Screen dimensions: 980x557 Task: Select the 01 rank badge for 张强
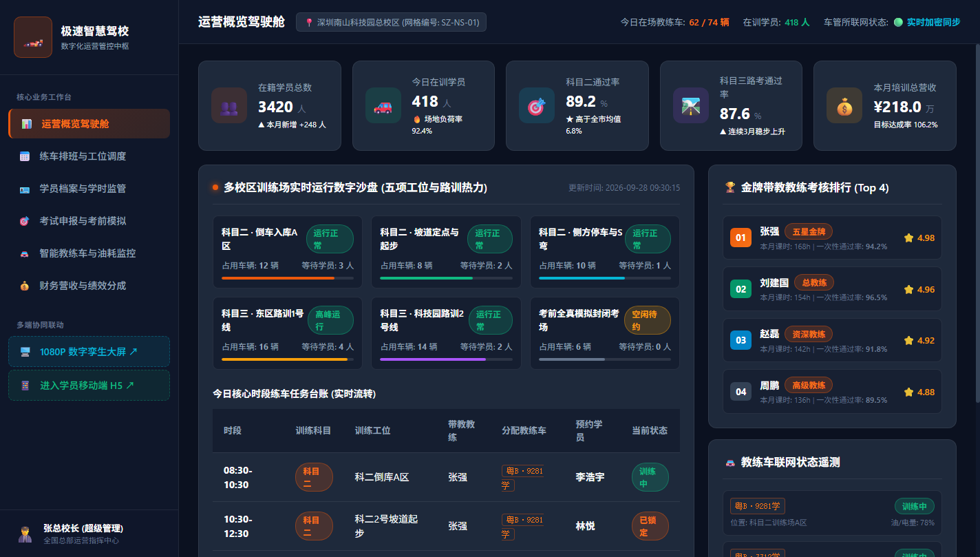[741, 238]
